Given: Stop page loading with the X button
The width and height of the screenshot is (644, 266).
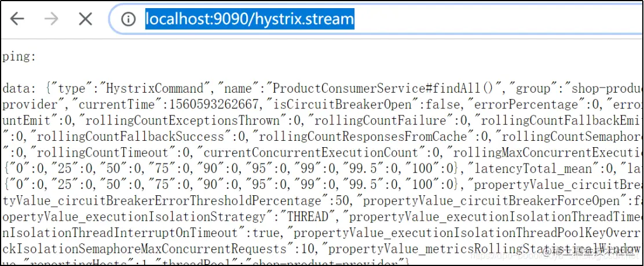Looking at the screenshot, I should [85, 19].
